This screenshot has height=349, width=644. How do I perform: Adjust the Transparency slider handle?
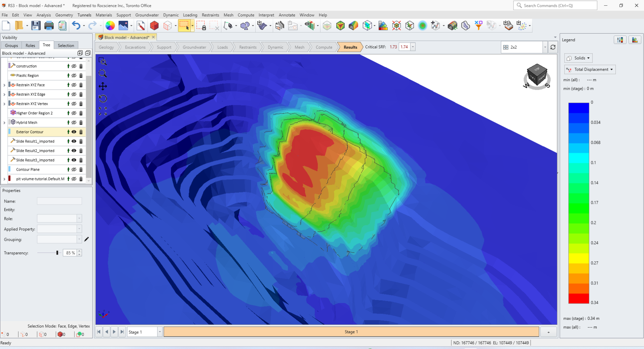pyautogui.click(x=57, y=253)
